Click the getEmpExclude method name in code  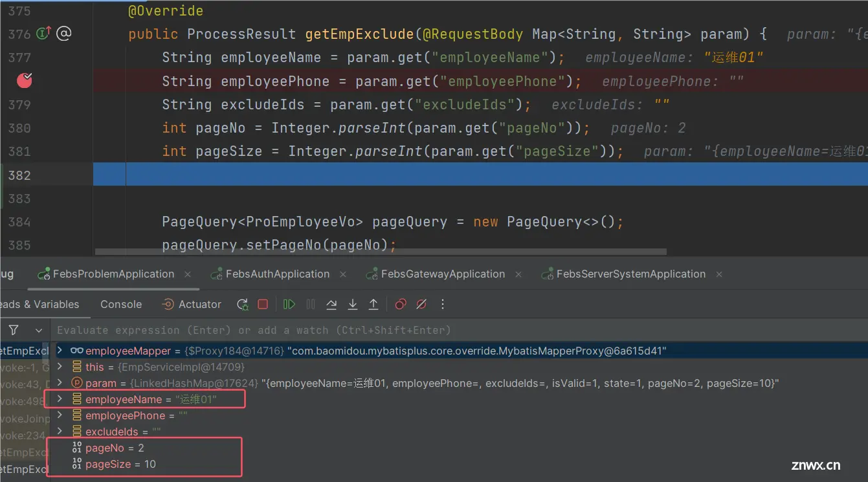click(x=359, y=34)
